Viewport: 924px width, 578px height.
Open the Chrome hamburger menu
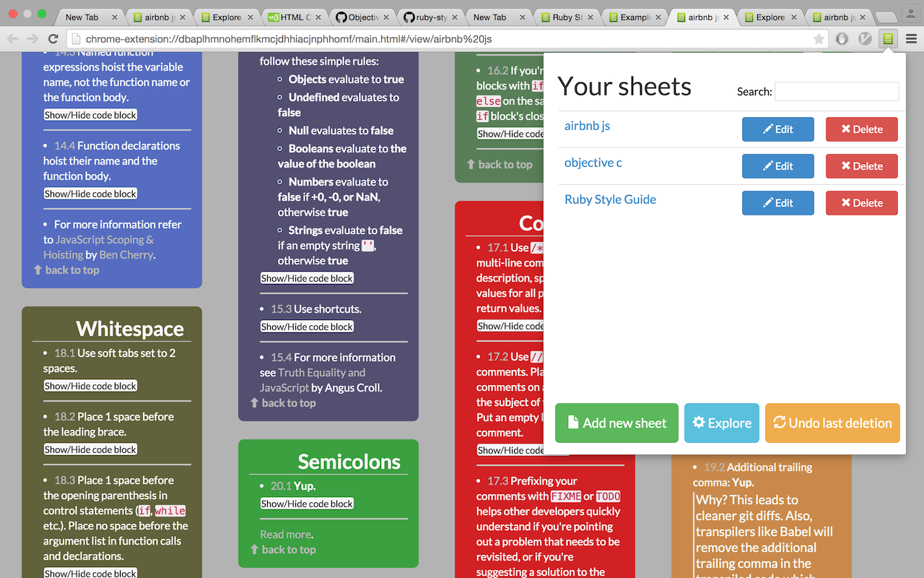tap(911, 39)
